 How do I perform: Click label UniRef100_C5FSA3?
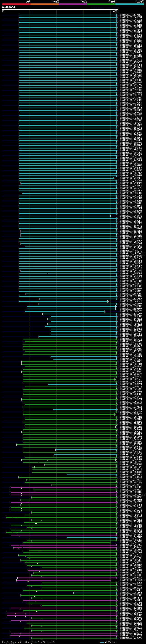[131, 620]
